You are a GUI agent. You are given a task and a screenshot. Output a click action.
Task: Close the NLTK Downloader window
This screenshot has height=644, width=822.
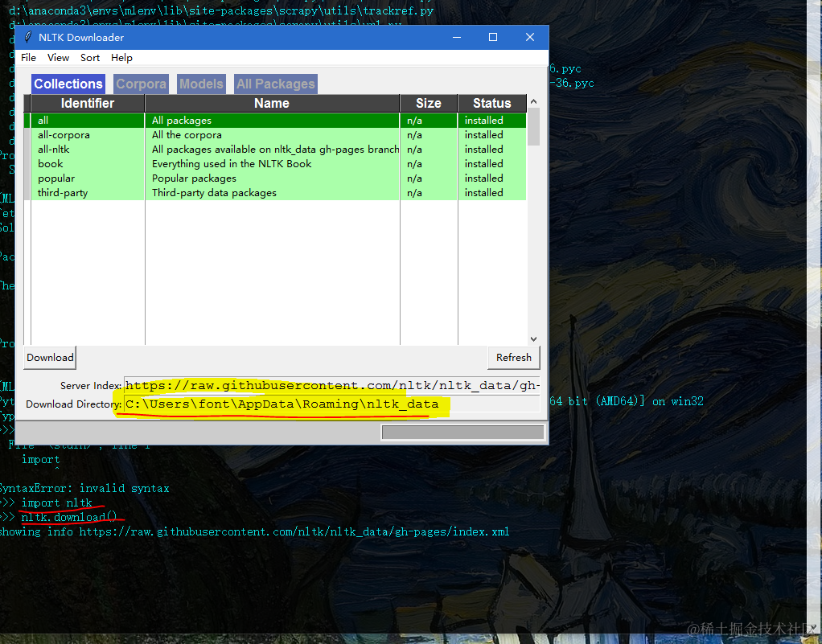click(530, 37)
